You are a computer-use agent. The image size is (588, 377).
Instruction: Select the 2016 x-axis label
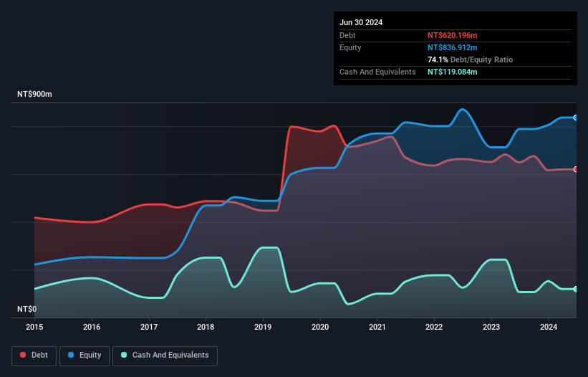coord(92,327)
